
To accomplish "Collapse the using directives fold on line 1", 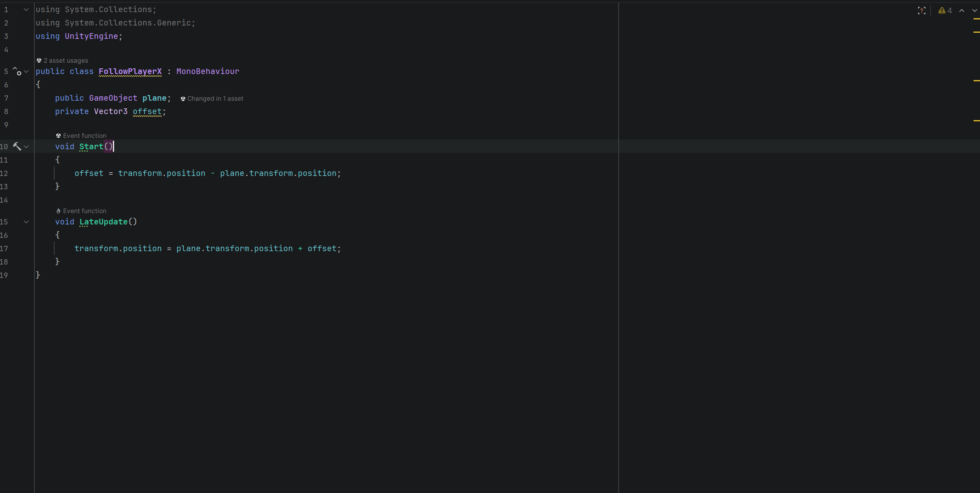I will 26,10.
